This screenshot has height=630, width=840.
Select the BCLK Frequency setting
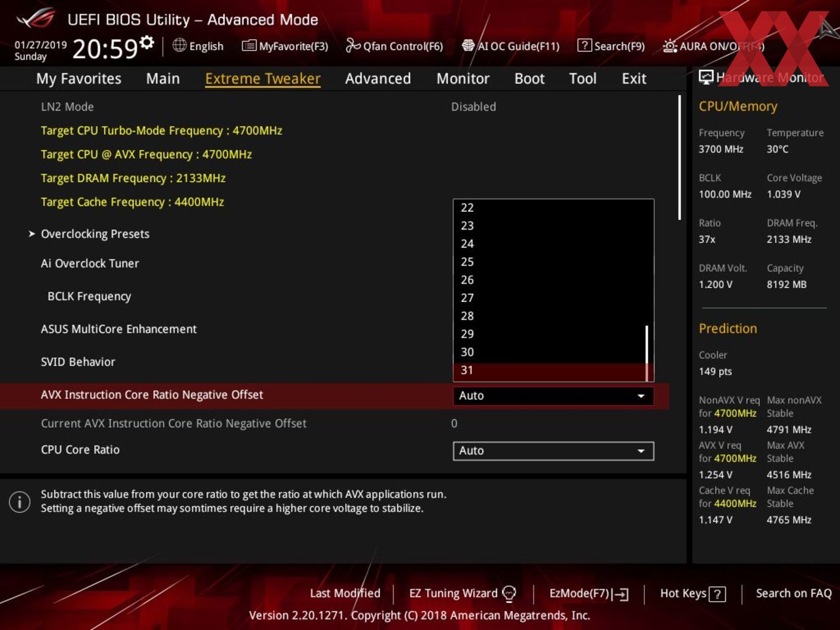[x=90, y=296]
